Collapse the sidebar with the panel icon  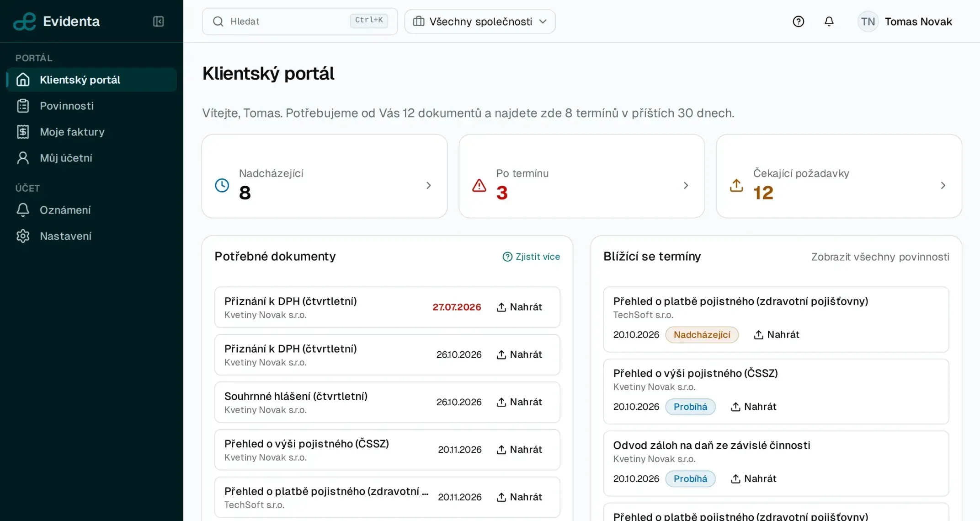click(158, 21)
